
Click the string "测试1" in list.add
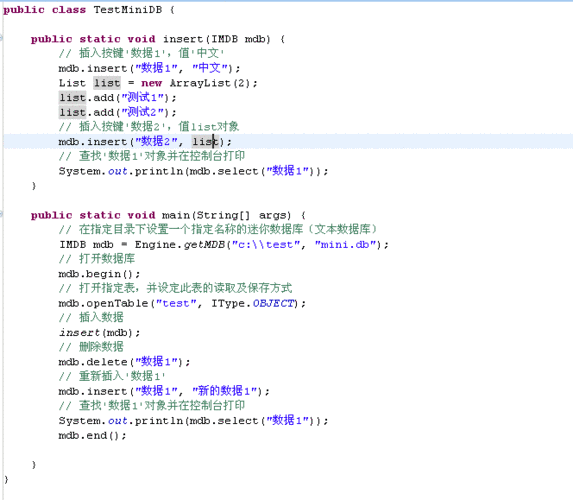coord(144,98)
